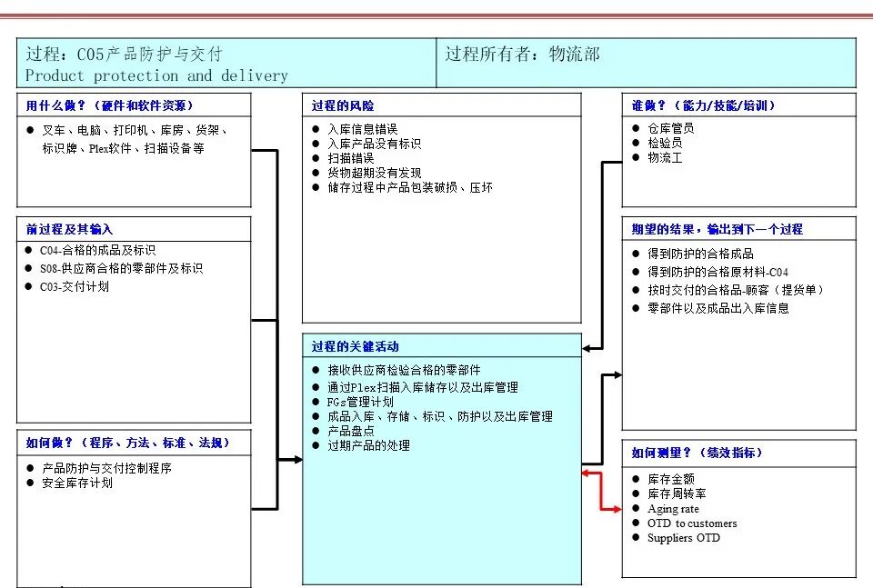The image size is (873, 588).
Task: Click activity '成品入库、存储、标识、防护以及出库管理'
Action: coord(440,416)
